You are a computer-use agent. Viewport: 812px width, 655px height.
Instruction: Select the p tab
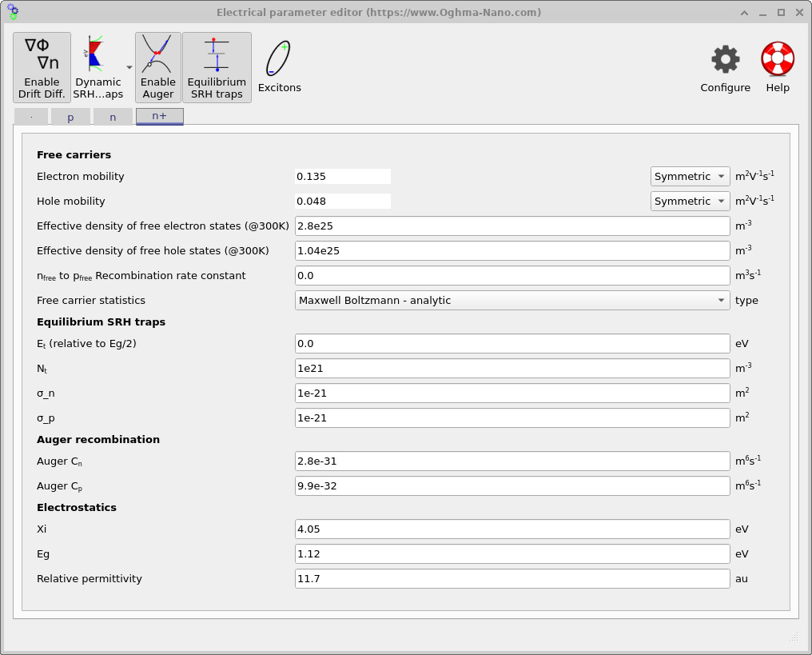(x=70, y=115)
